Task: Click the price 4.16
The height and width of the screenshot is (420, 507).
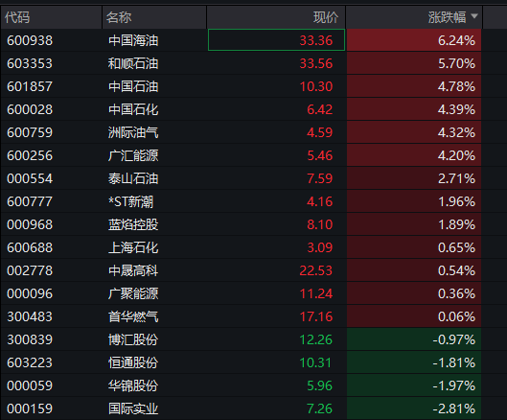Action: point(319,201)
